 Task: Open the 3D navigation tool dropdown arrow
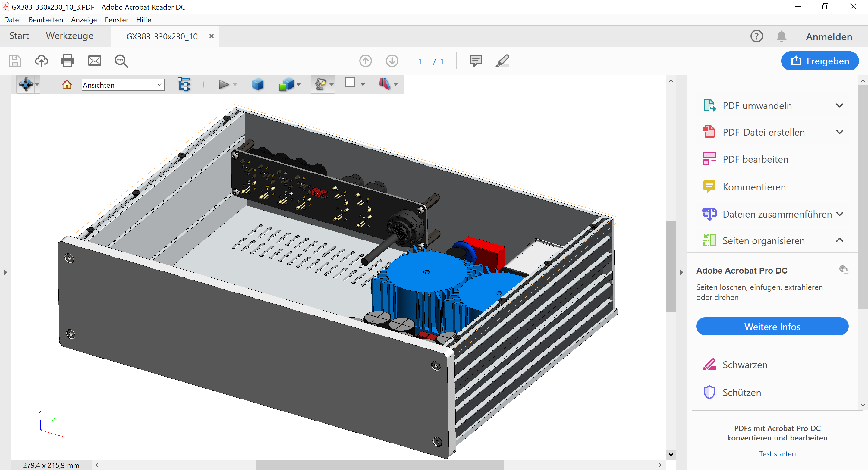point(37,85)
